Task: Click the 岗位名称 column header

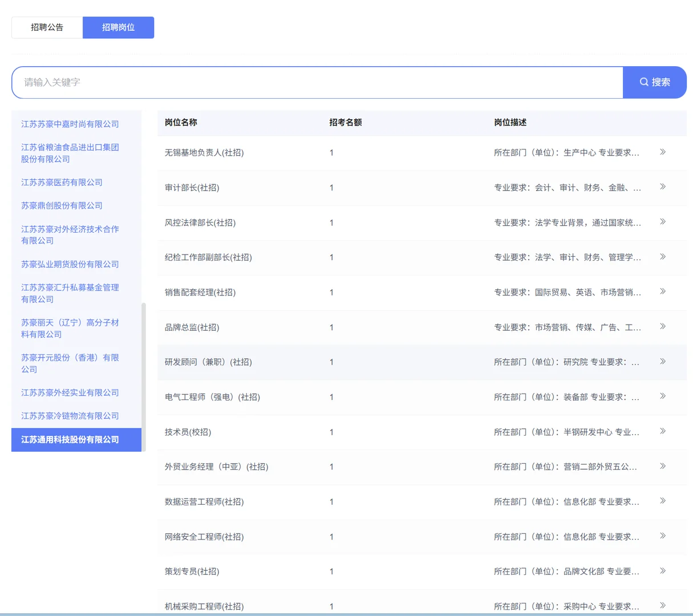Action: point(181,122)
